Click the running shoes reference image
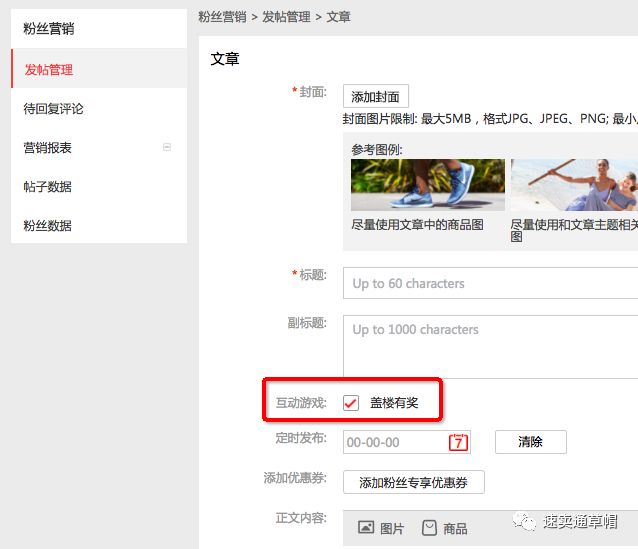The width and height of the screenshot is (638, 549). 427,184
